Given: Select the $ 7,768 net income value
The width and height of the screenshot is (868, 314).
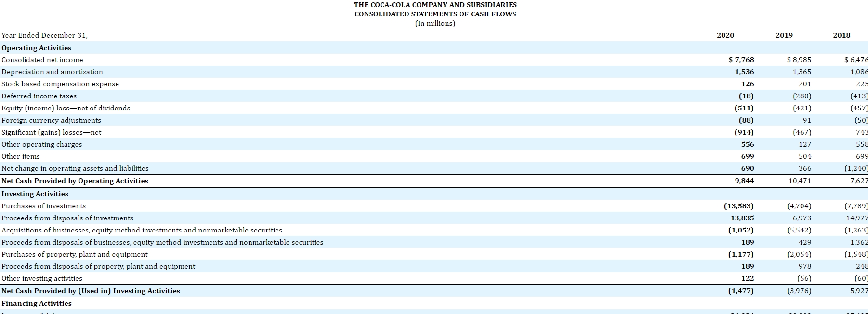Looking at the screenshot, I should (x=741, y=60).
